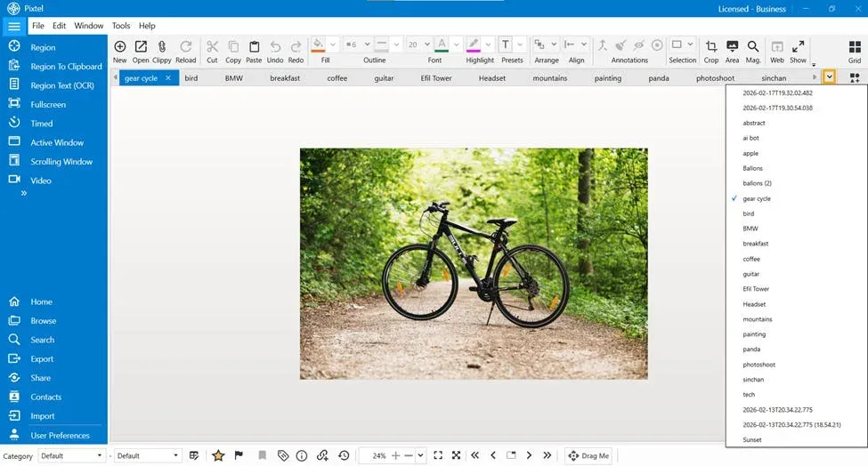Capture Region To Clipboard
The image size is (868, 466).
(53, 67)
